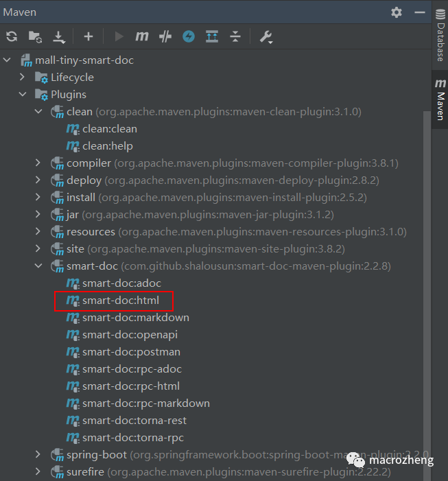Expand the resources plugin node

coord(38,232)
